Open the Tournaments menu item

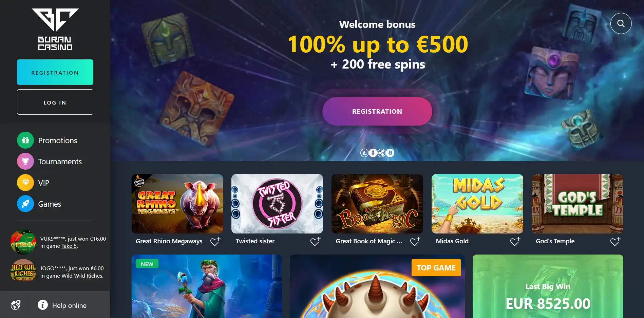click(x=60, y=162)
